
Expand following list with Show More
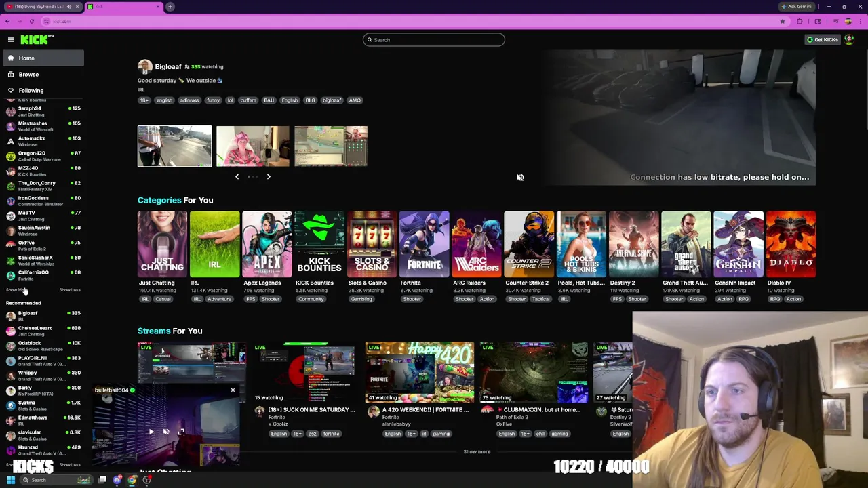[16, 290]
